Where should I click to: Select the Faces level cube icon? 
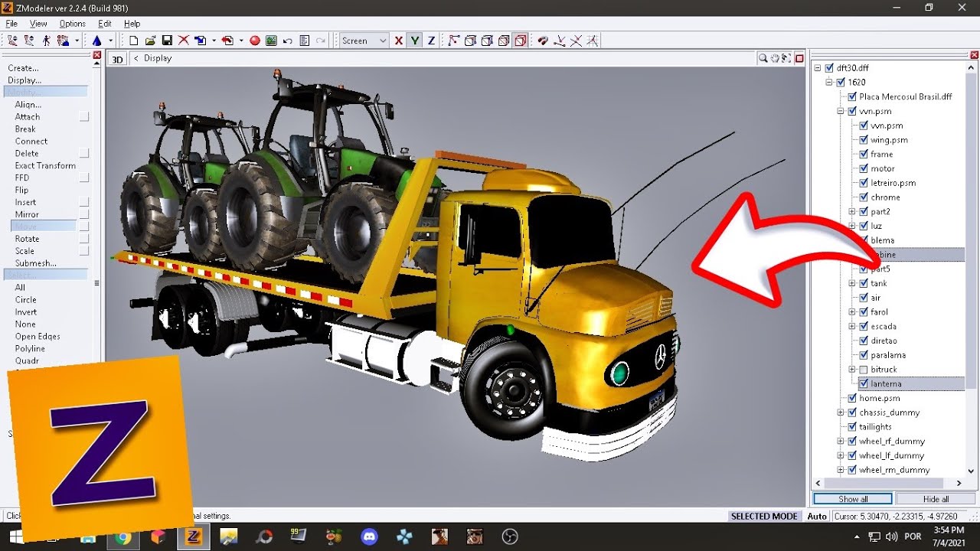(x=487, y=41)
